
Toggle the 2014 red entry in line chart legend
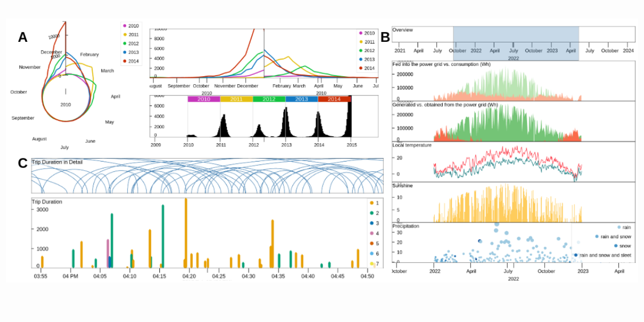click(x=361, y=68)
